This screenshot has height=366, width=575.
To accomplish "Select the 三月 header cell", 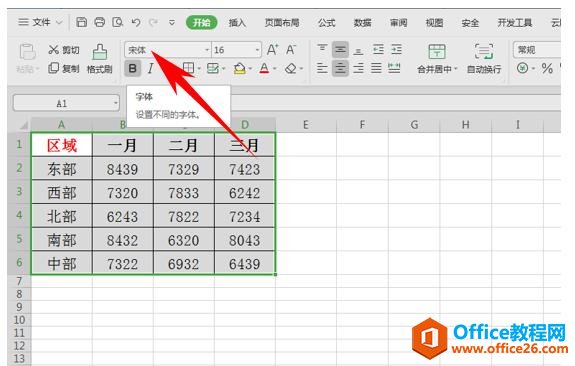I will (245, 145).
